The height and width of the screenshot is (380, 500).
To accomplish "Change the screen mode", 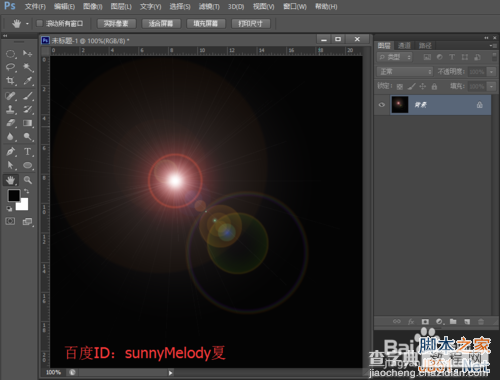I will coord(27,221).
